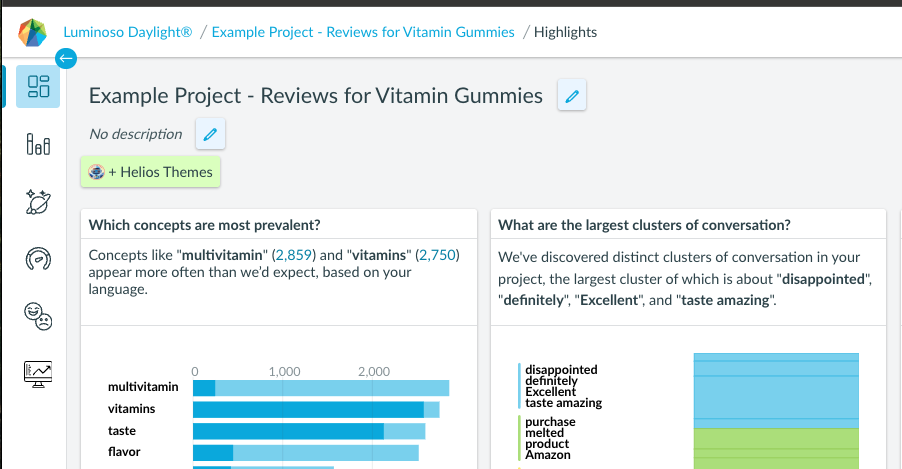The width and height of the screenshot is (902, 469).
Task: Select the taste concept bar
Action: pos(309,431)
